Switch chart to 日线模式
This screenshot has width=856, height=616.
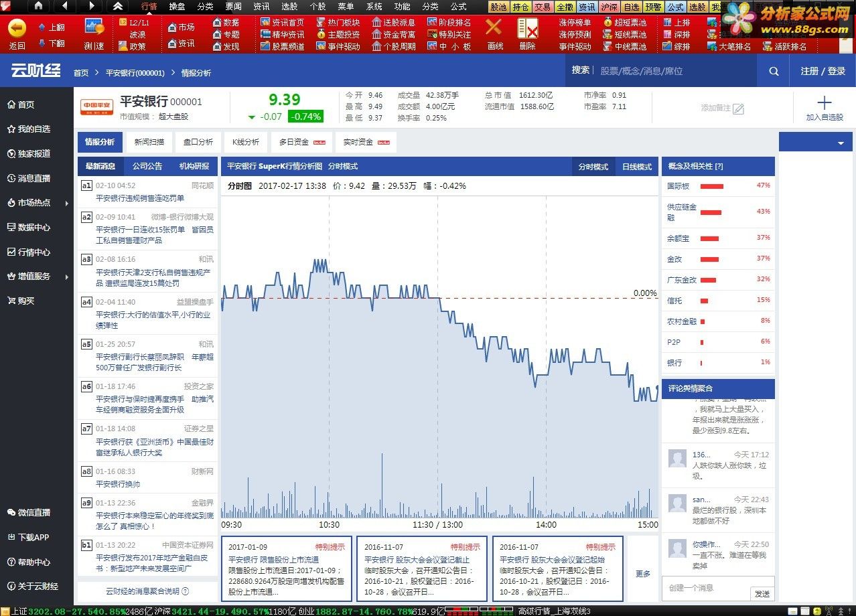pos(636,167)
